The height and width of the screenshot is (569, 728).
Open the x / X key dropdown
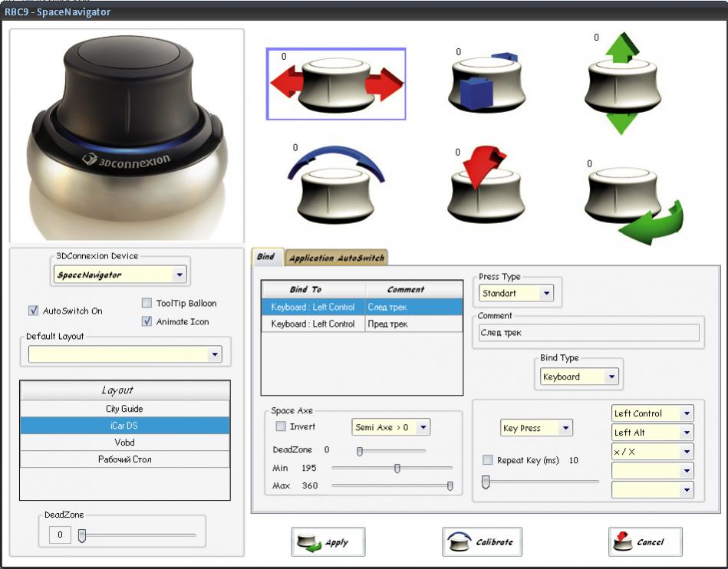pyautogui.click(x=653, y=452)
